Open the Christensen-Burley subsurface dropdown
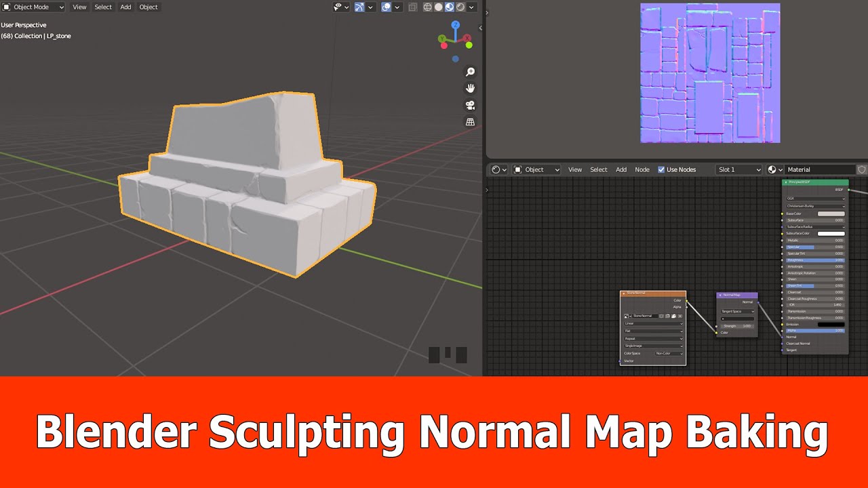 815,206
